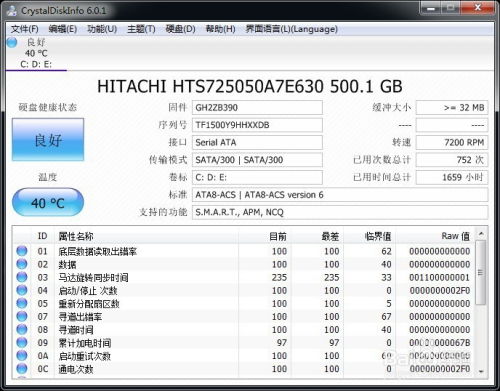Click the blue status icon of row 02
500x391 pixels.
click(x=22, y=264)
